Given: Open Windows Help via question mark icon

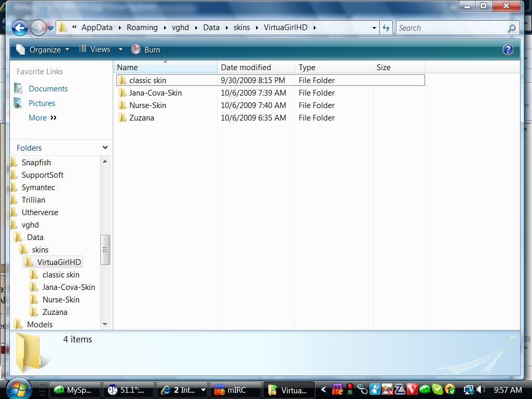Looking at the screenshot, I should tap(508, 49).
